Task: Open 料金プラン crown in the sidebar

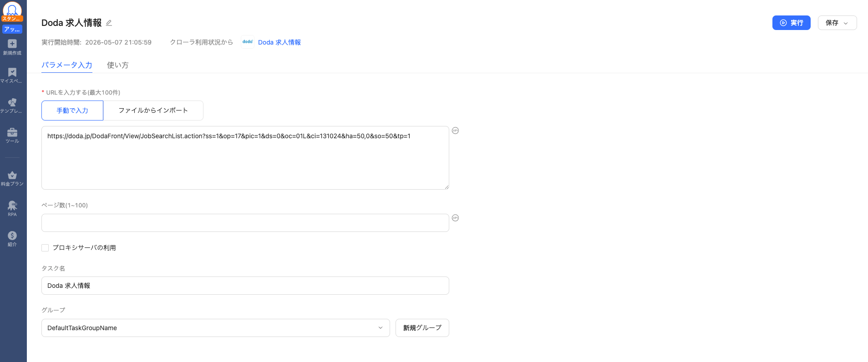Action: [12, 178]
